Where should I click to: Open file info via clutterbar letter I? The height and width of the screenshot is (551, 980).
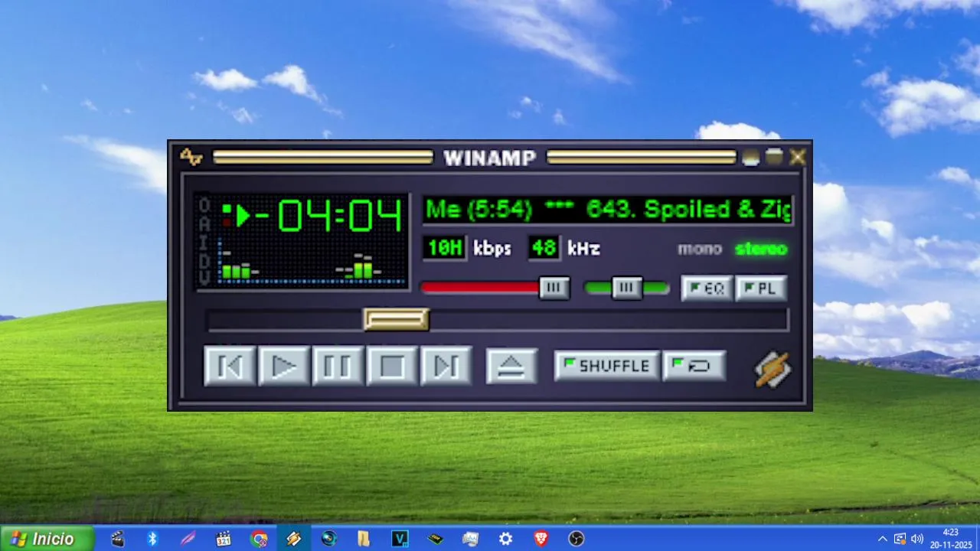click(x=204, y=242)
